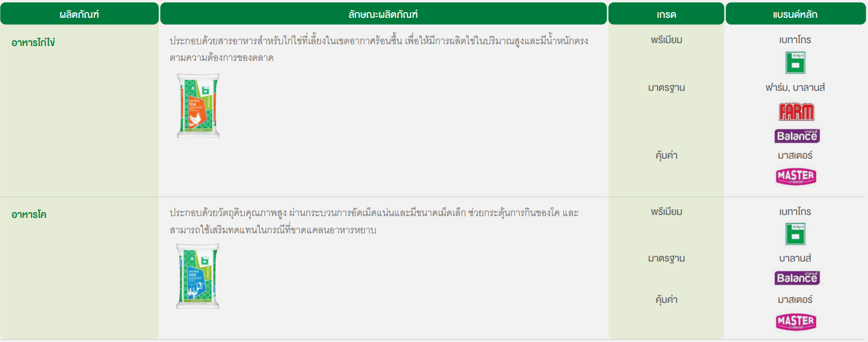Open the cattle feed bag image

198,276
